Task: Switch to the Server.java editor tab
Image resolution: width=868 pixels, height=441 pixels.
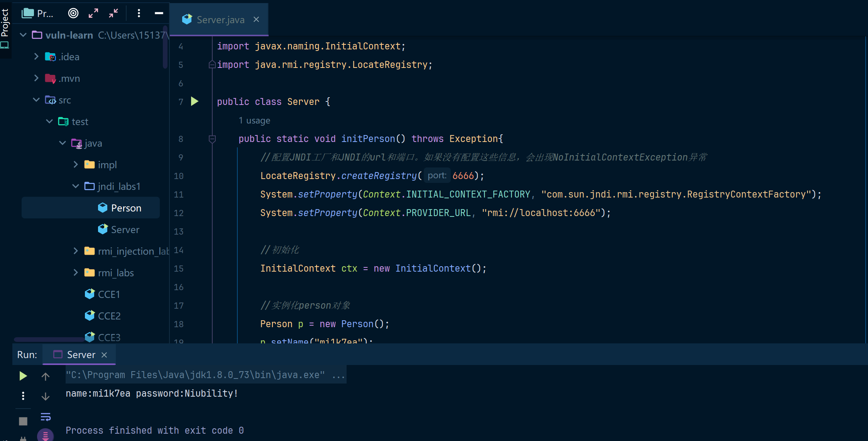Action: tap(219, 20)
